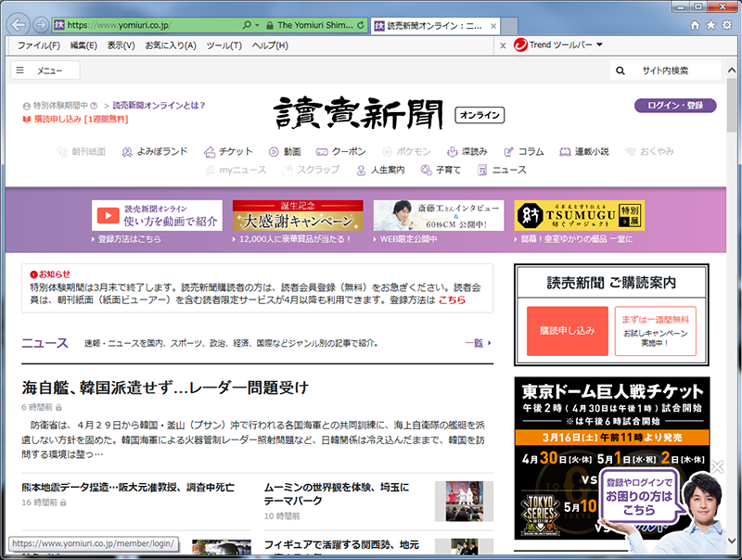Open ニュース navigation item in header
742x560 pixels.
tap(502, 170)
